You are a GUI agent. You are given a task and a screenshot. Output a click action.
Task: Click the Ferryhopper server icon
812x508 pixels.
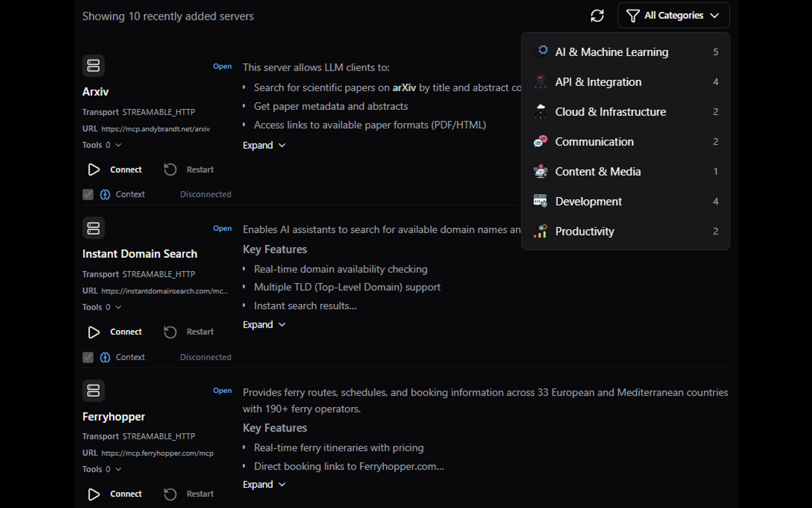point(93,390)
